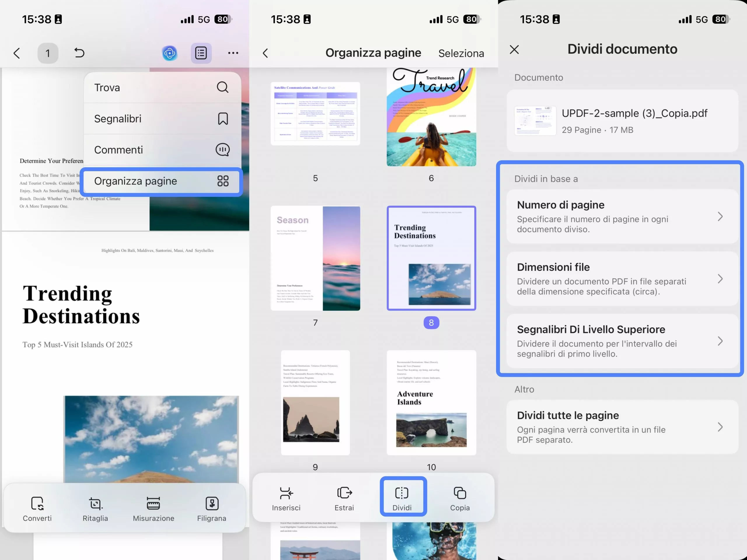747x560 pixels.
Task: Toggle the page view mode button
Action: point(201,53)
